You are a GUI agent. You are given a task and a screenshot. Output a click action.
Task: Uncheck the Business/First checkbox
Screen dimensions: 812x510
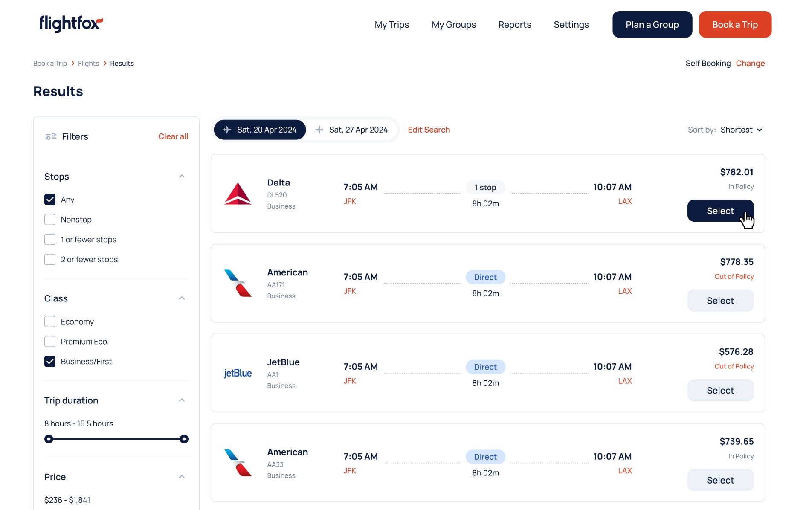[50, 362]
